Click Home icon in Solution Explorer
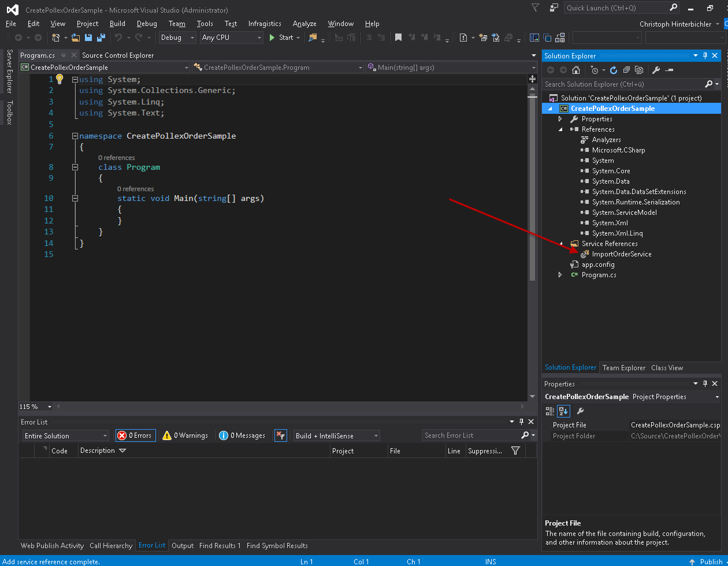Image resolution: width=728 pixels, height=566 pixels. (x=576, y=70)
